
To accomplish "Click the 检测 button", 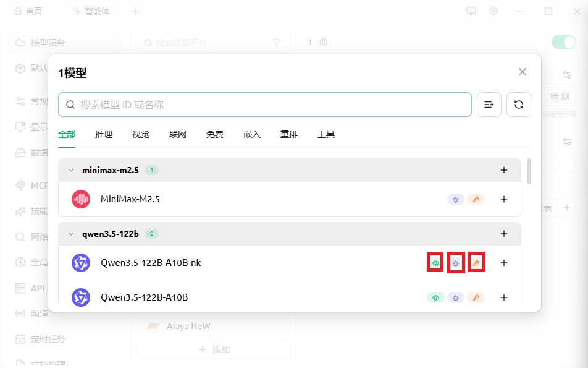I will click(560, 96).
